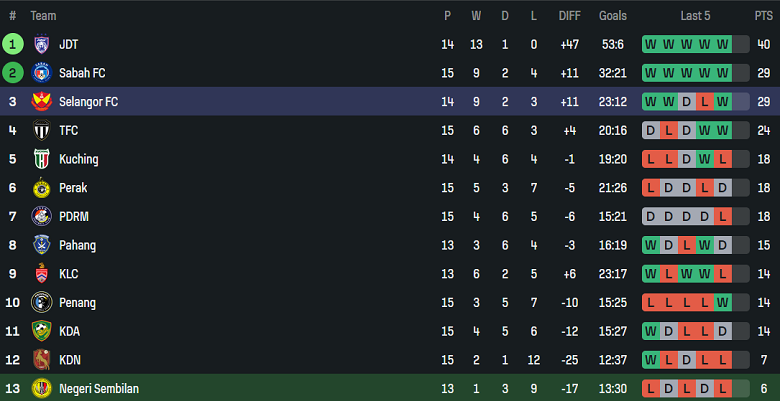
Task: Click the Perak team logo
Action: pos(41,188)
